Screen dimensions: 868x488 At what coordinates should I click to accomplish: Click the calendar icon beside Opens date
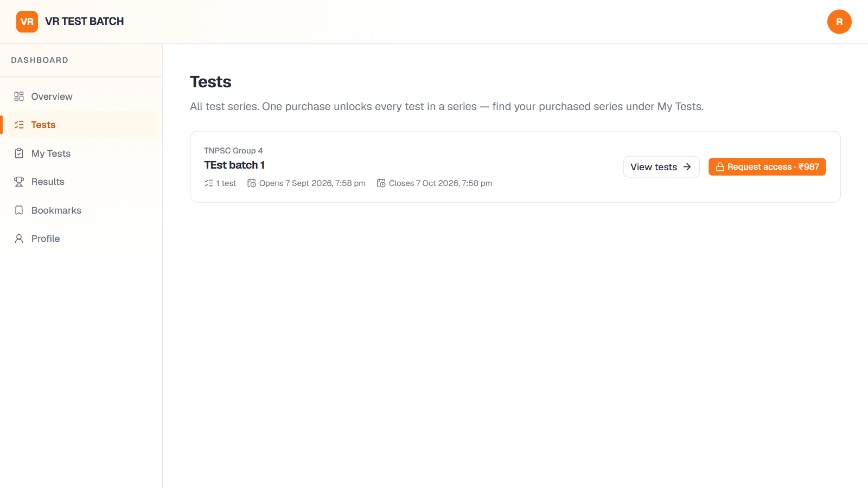(252, 183)
